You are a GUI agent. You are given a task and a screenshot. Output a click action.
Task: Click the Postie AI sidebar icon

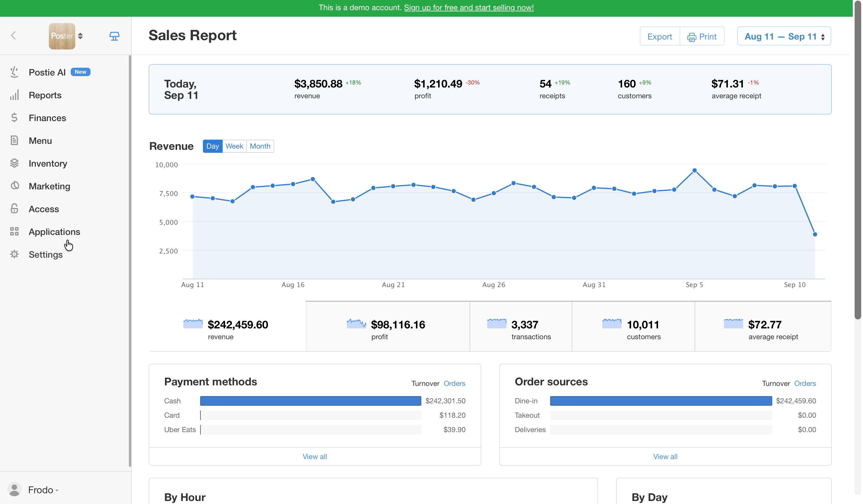coord(14,72)
